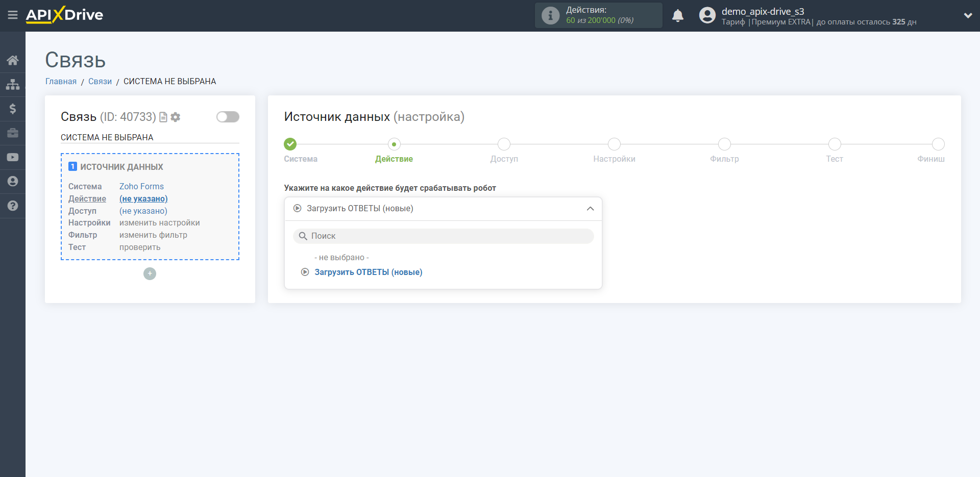Choose the '- не выбрано -' option
Screen dimensions: 980x477
point(341,258)
